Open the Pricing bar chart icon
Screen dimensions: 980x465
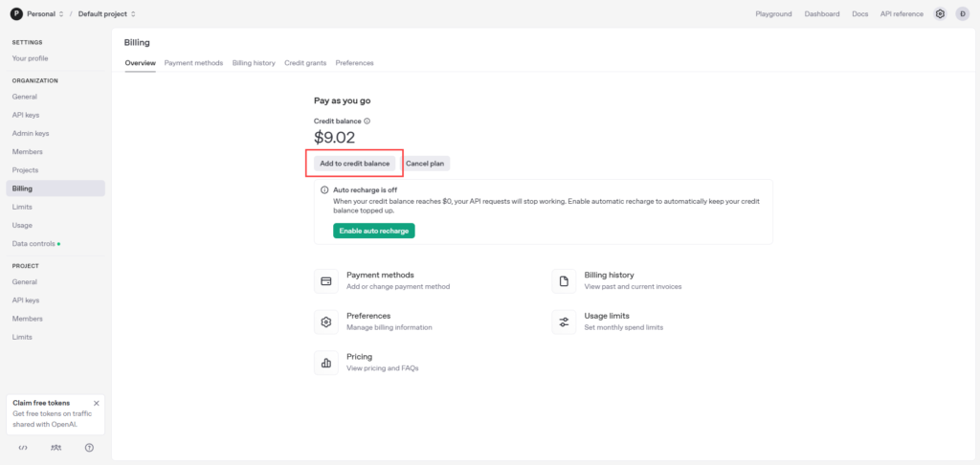coord(325,363)
